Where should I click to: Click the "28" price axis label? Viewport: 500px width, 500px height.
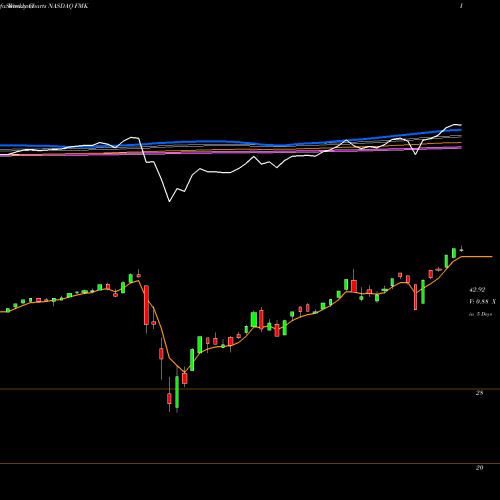tap(479, 393)
